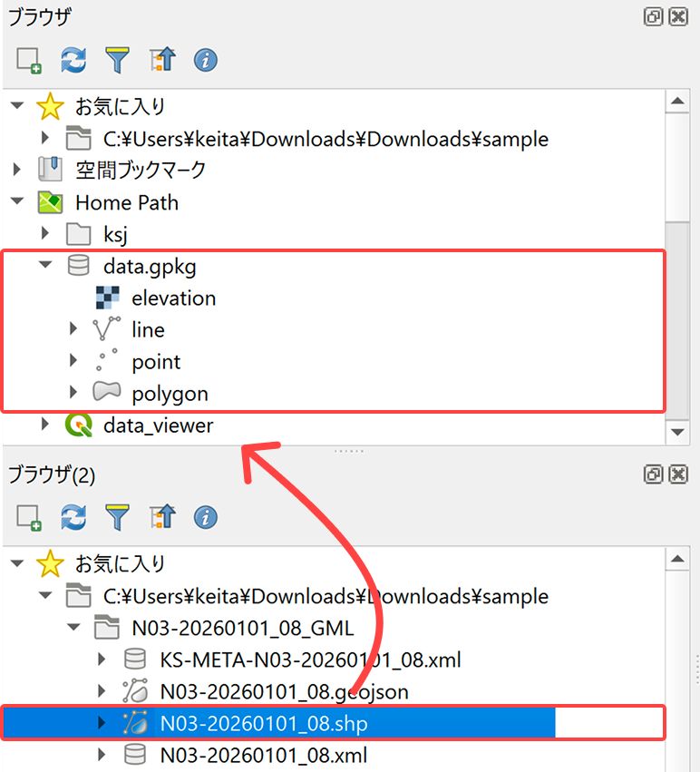700x772 pixels.
Task: Select KS-META-N03-20260101_08.xml file name
Action: [x=310, y=660]
